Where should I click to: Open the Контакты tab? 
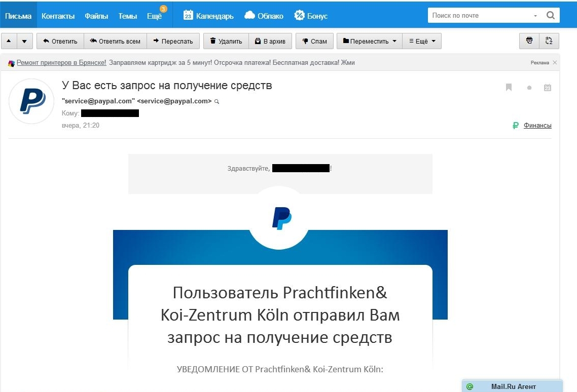coord(58,16)
